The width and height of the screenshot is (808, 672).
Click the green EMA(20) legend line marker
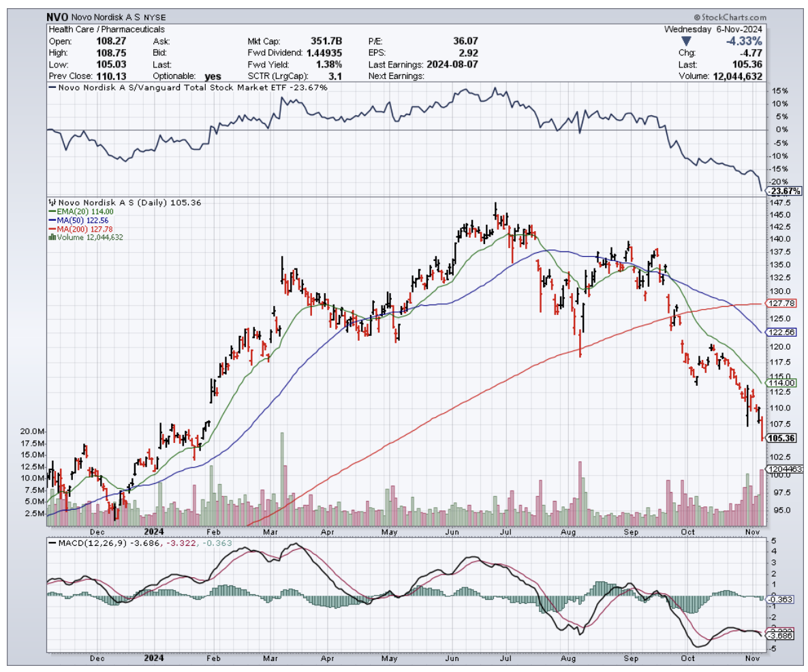(x=51, y=212)
